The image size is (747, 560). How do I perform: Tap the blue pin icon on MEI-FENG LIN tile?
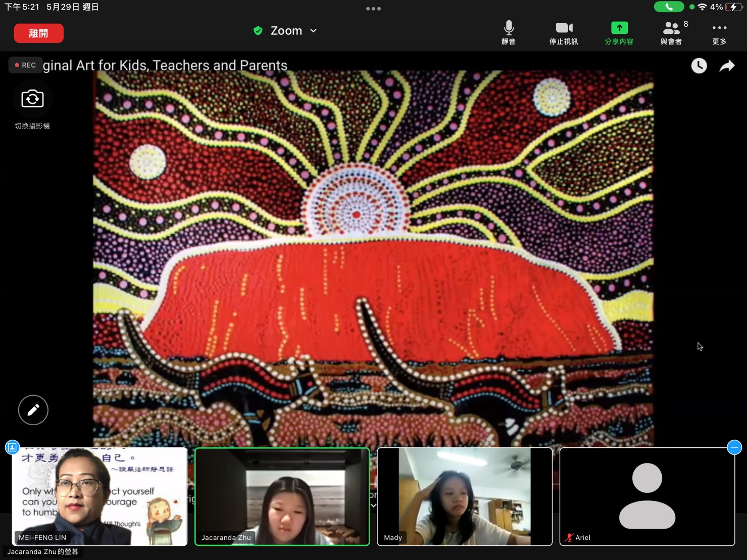tap(13, 447)
